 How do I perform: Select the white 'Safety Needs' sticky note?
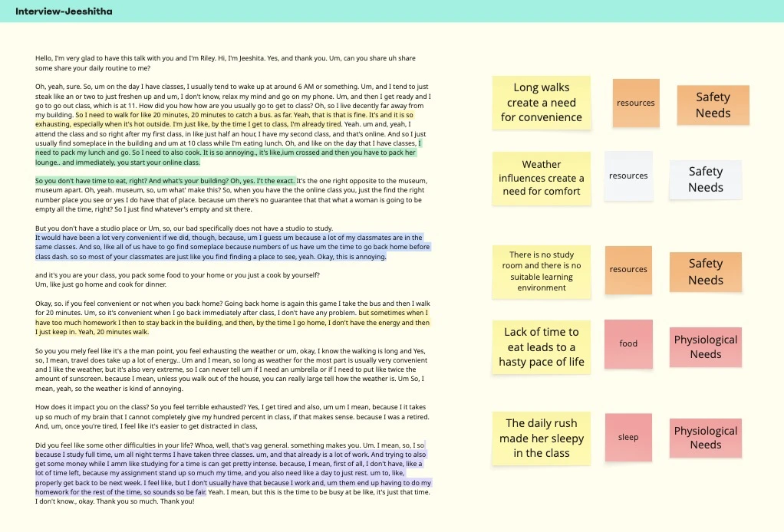tap(706, 179)
